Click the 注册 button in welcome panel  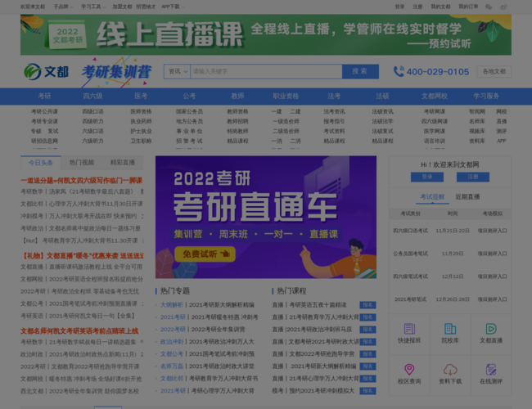click(473, 176)
